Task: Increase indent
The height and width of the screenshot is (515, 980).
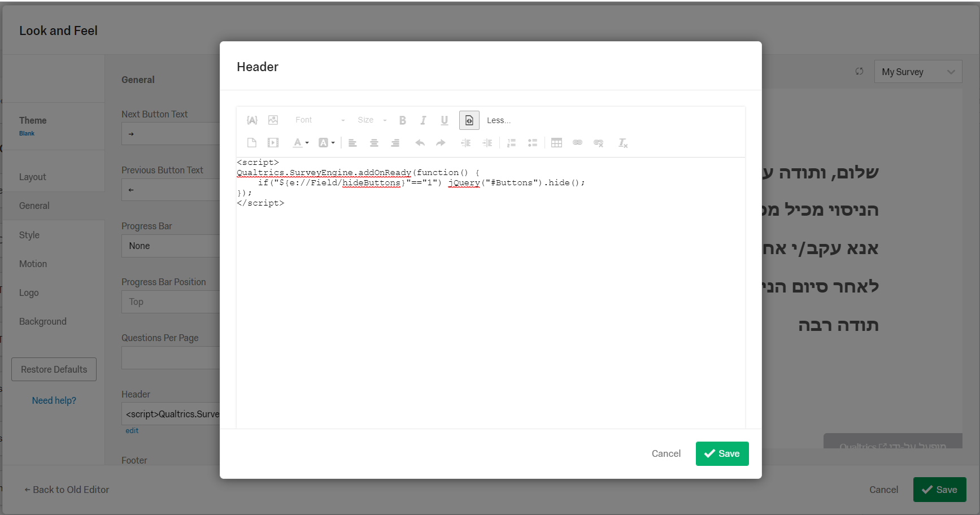Action: (x=487, y=143)
